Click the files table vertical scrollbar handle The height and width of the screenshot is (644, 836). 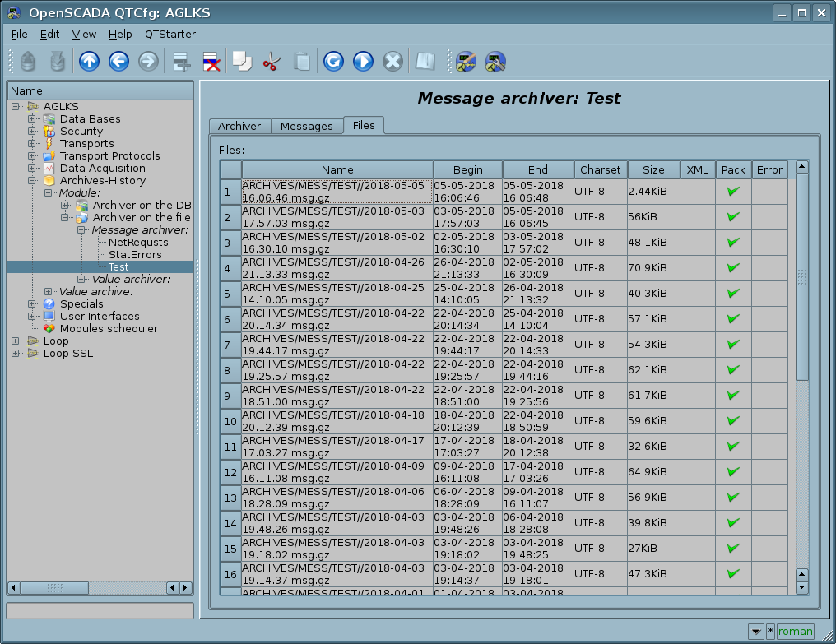point(802,276)
